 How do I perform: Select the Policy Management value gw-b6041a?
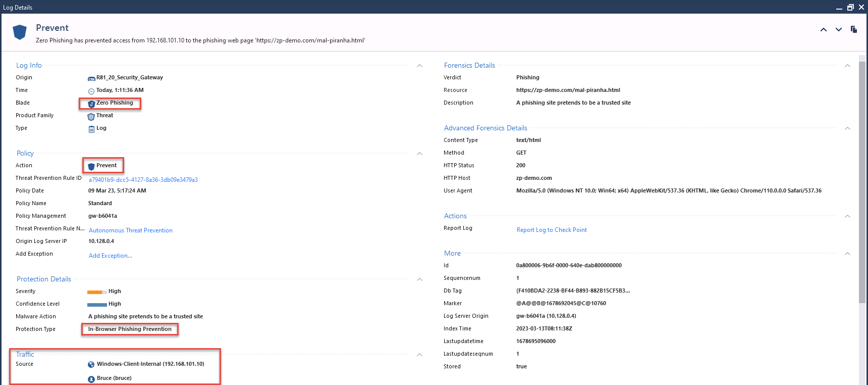pos(102,216)
